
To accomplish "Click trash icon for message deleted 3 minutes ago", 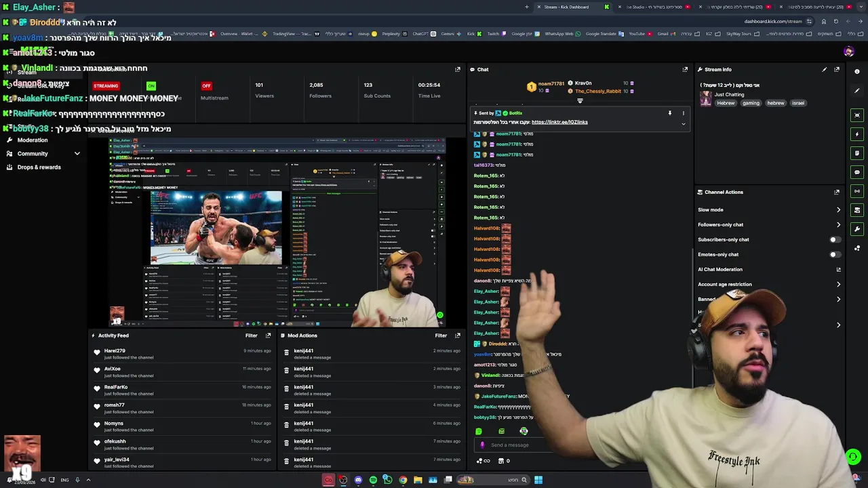I will [286, 389].
